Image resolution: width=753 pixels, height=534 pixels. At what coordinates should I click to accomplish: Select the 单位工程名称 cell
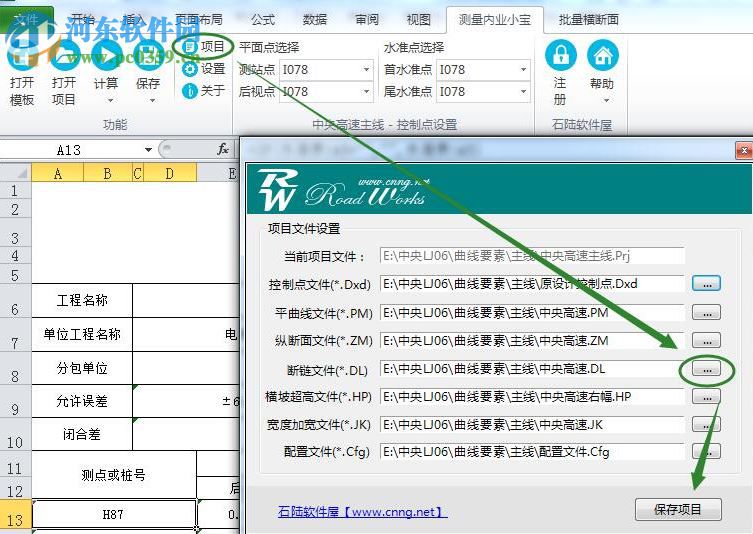coord(82,334)
